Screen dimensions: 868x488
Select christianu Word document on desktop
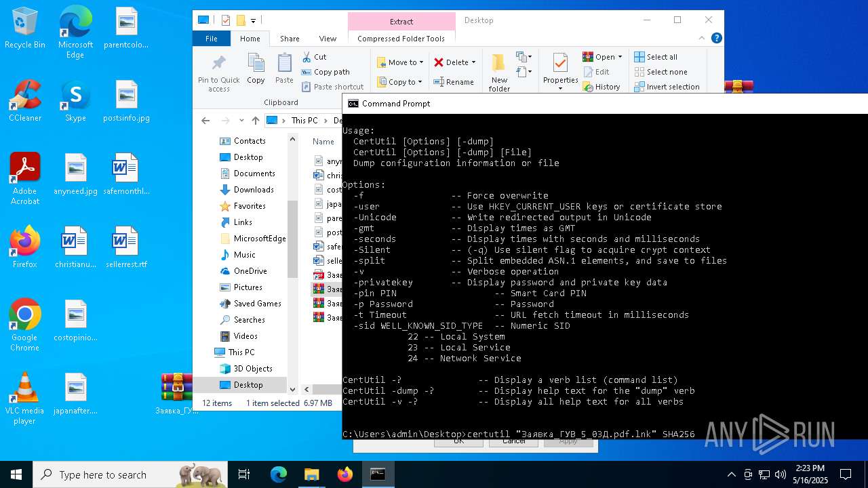75,247
